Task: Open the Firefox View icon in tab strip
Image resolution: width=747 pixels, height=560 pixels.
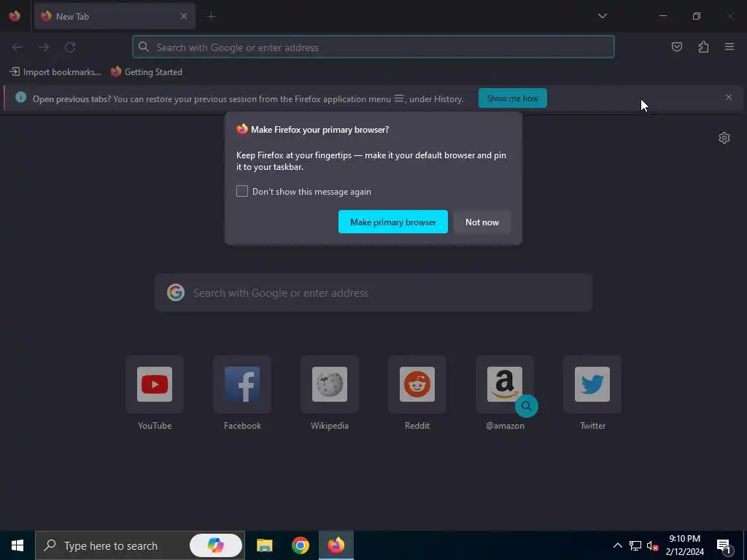Action: 15,16
